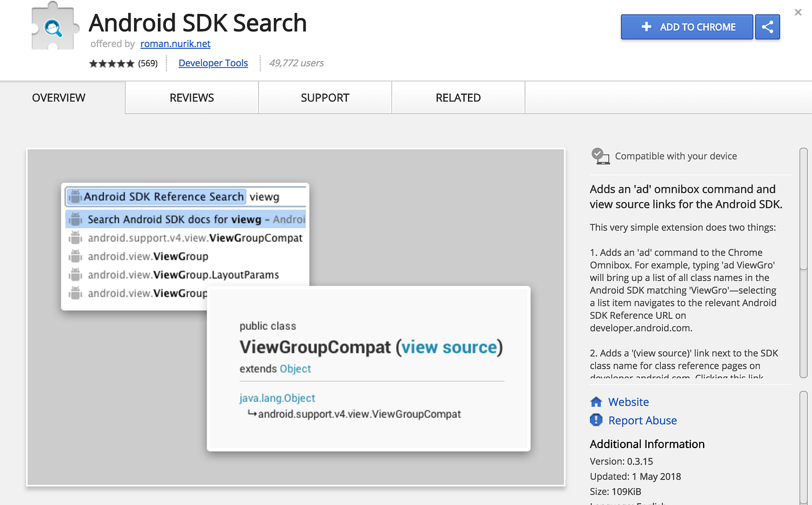Open the roman.nurik.net developer link
This screenshot has width=812, height=505.
coord(175,44)
